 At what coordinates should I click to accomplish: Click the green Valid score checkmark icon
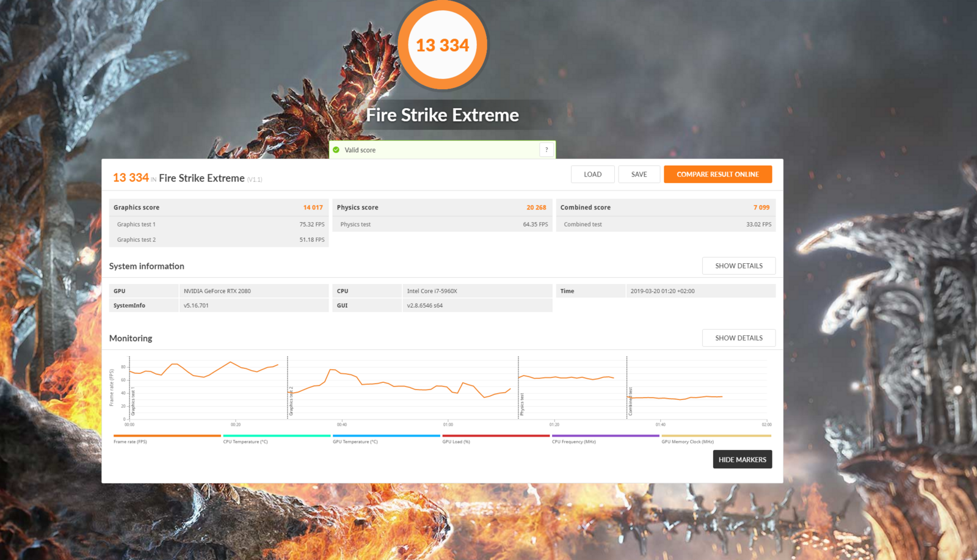pyautogui.click(x=336, y=150)
